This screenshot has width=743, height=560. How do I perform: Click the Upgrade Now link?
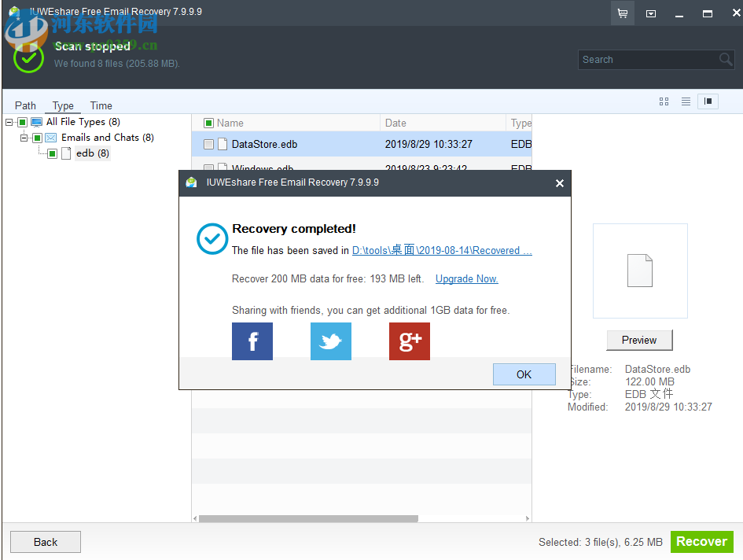tap(466, 278)
